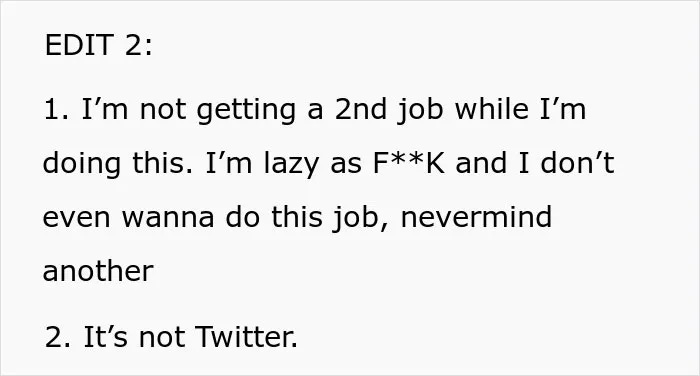Screen dimensions: 700x376
Task: Click the 'EDIT 2:' heading text
Action: pos(98,45)
